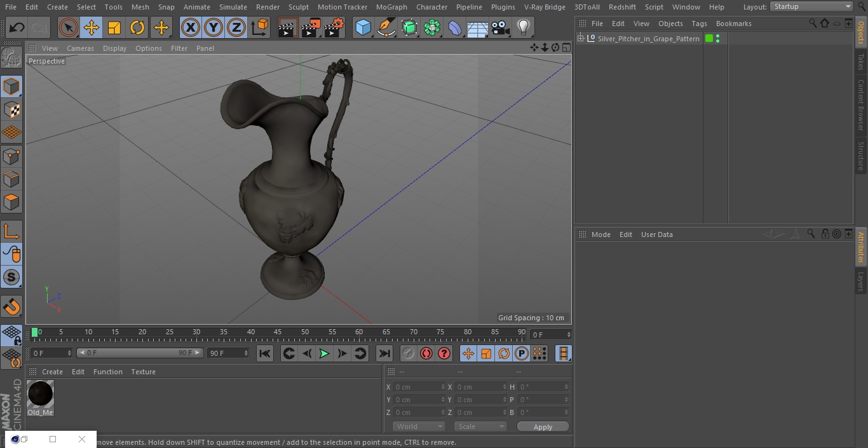868x448 pixels.
Task: Open the Layout dropdown showing Startup
Action: (811, 6)
